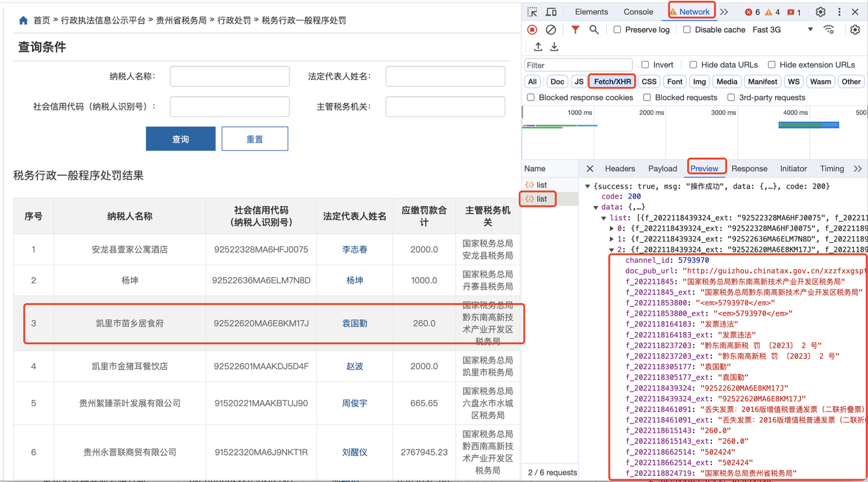Enable Disable cache
Screen dimensions: 868x482
[x=687, y=30]
